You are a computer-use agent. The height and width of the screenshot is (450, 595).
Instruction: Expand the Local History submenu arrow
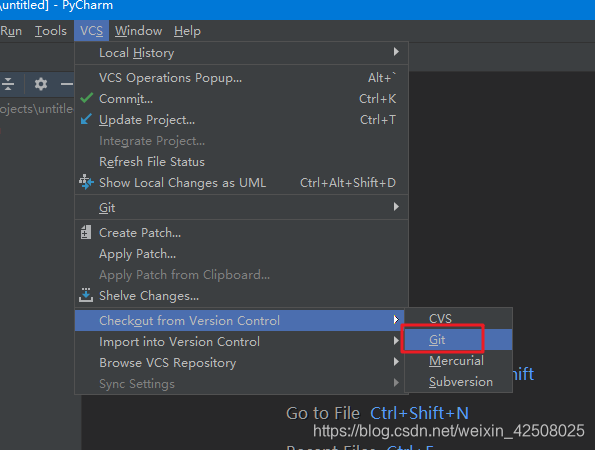tap(396, 52)
